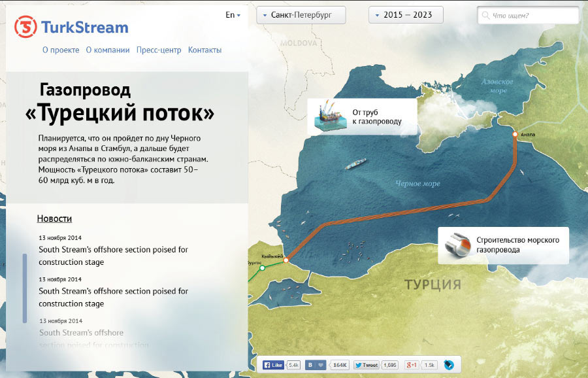Click the Anapa node on the pipeline
Image resolution: width=588 pixels, height=378 pixels.
pos(515,134)
